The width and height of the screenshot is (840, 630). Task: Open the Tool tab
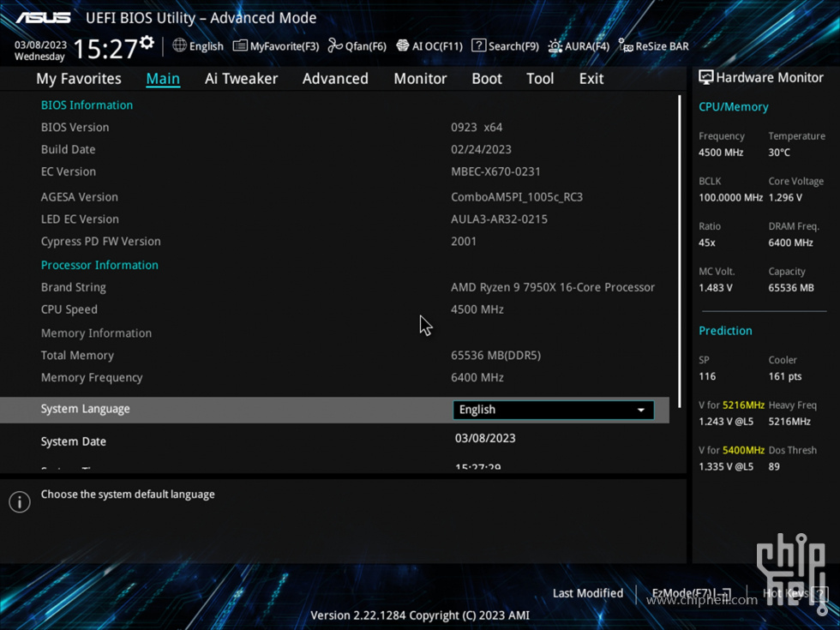tap(540, 79)
